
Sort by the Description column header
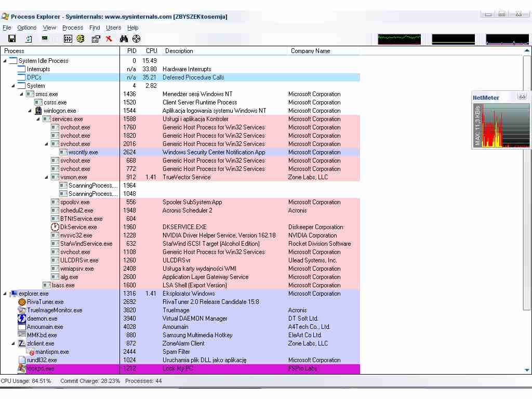tap(224, 51)
